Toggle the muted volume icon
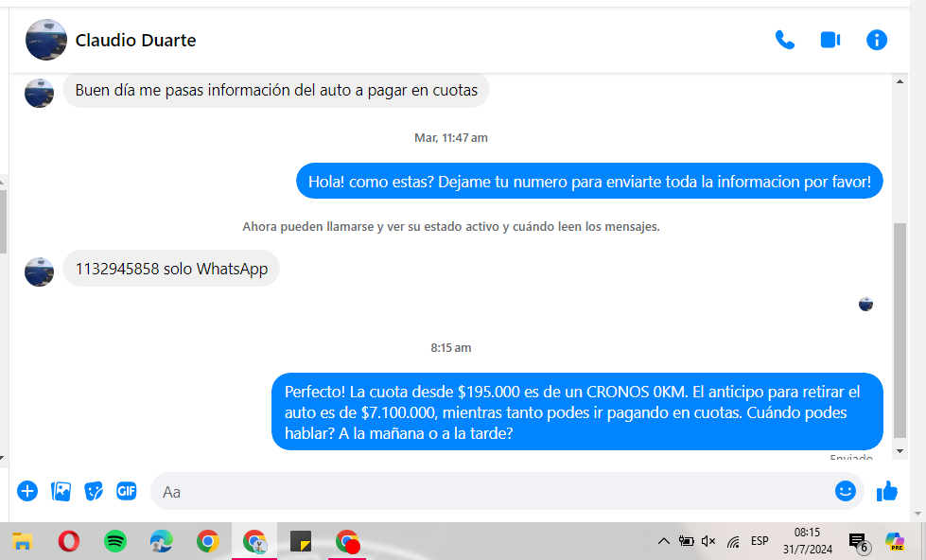The height and width of the screenshot is (560, 926). pos(708,542)
